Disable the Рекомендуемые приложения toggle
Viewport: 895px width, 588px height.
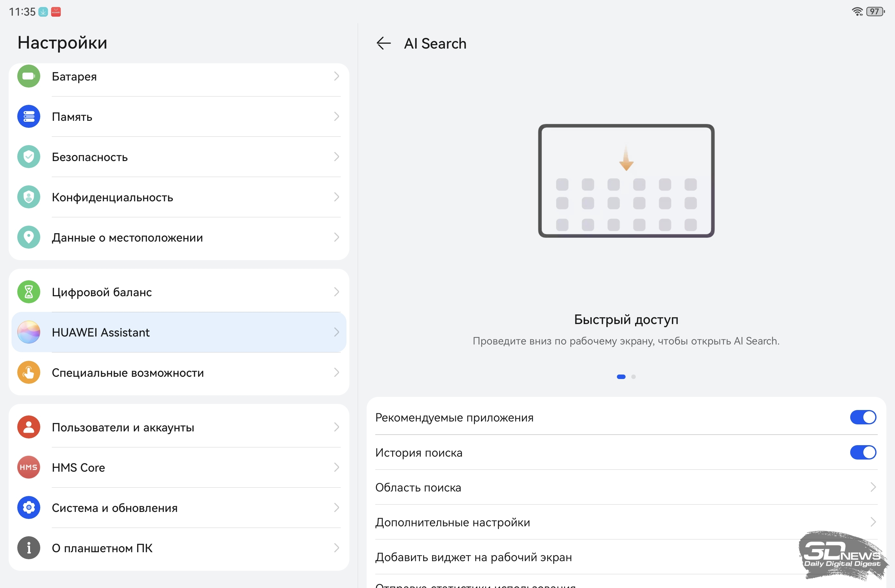tap(863, 417)
